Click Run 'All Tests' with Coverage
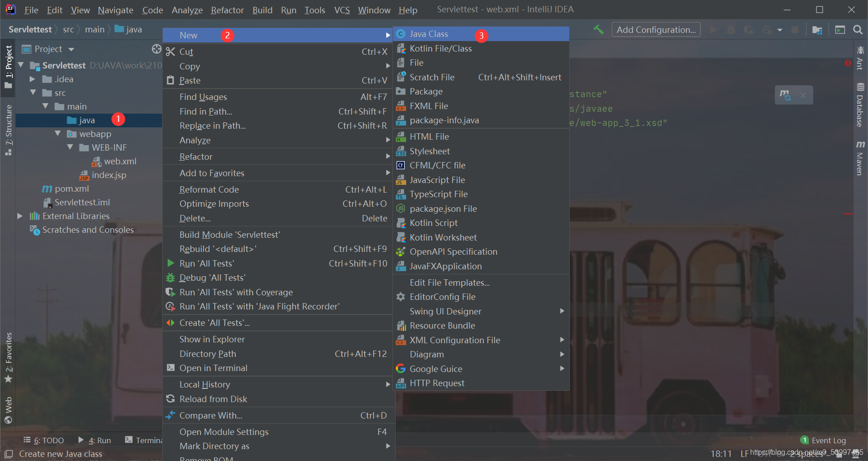Screen dimensions: 868x461 (x=278, y=292)
